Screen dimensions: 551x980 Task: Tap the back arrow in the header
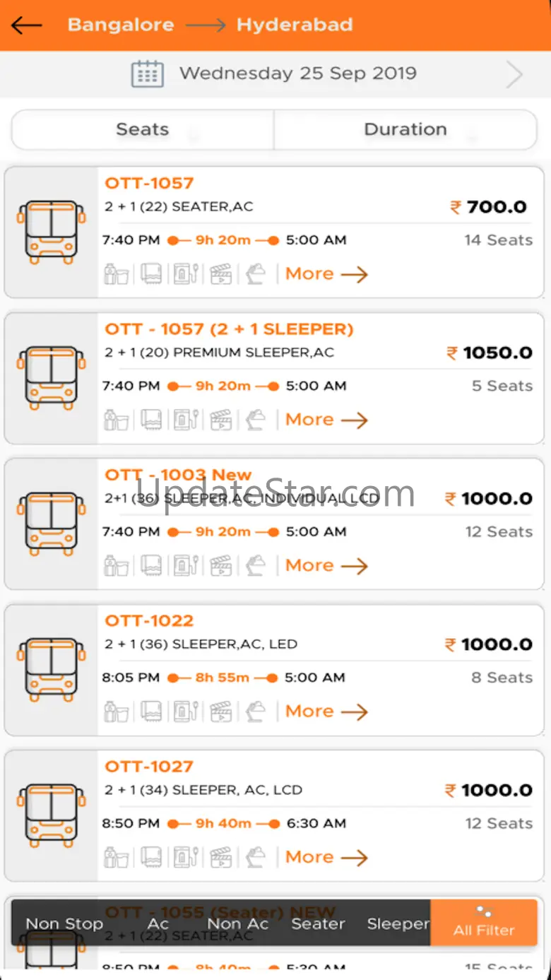point(27,25)
